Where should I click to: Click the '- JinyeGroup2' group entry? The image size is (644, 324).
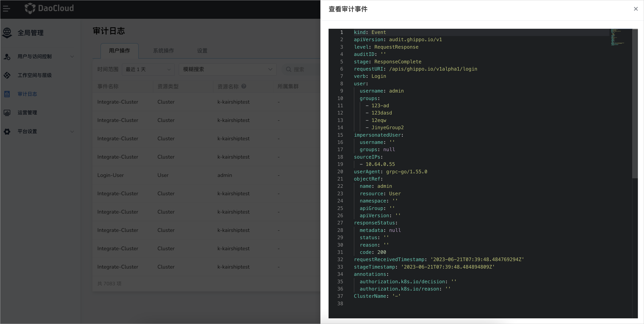click(384, 127)
